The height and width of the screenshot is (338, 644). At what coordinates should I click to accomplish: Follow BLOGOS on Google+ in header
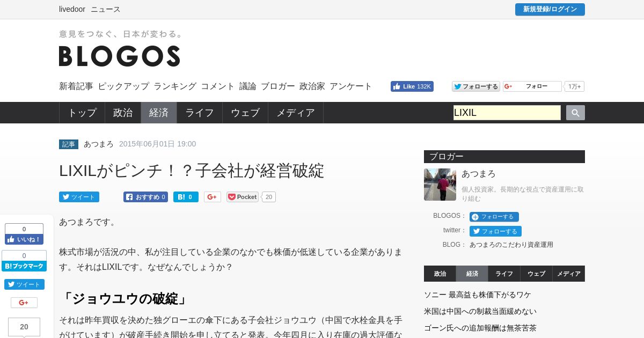coord(532,86)
